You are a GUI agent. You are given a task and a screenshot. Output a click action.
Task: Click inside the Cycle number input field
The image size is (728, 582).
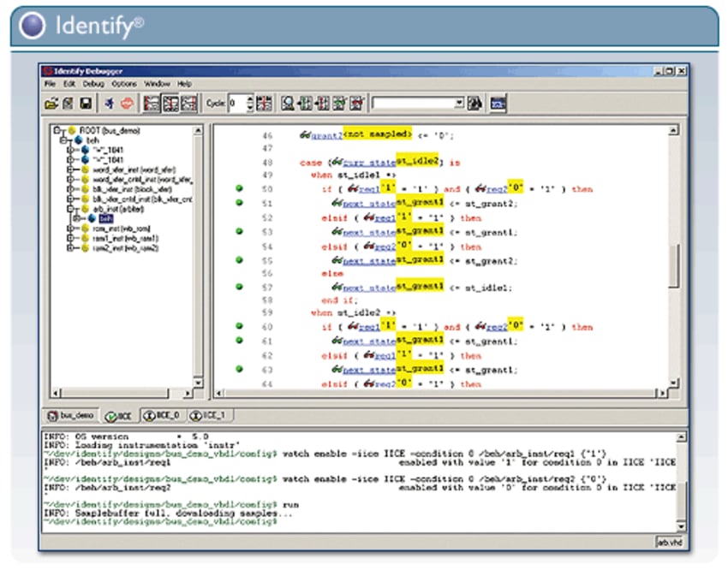pyautogui.click(x=236, y=104)
